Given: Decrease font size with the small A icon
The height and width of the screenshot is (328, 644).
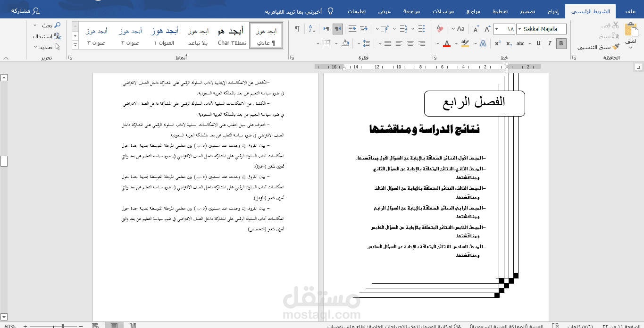Looking at the screenshot, I should point(476,29).
